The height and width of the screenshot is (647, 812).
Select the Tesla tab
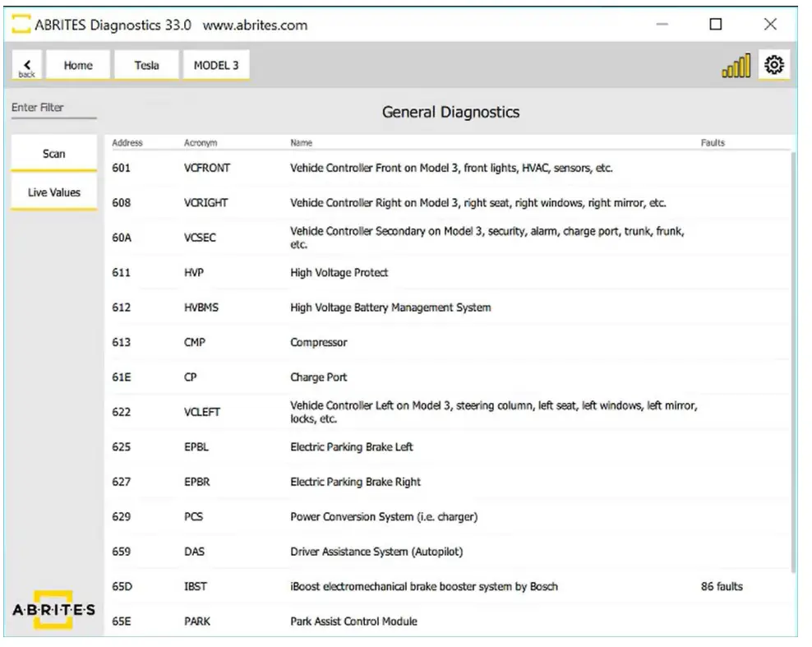pyautogui.click(x=146, y=64)
